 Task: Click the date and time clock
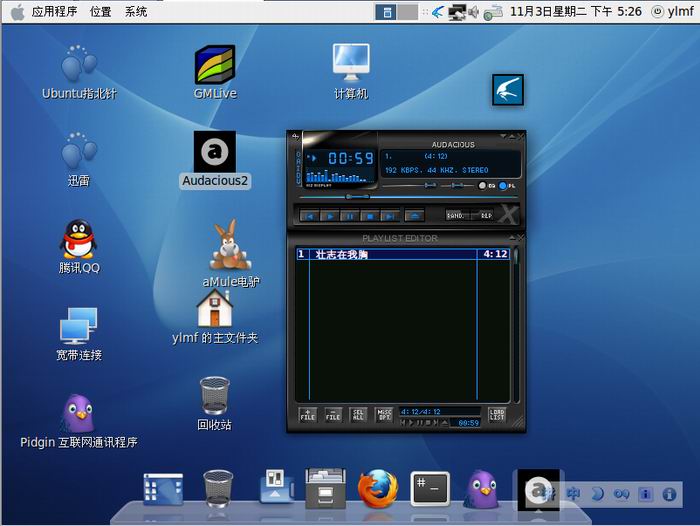[575, 12]
